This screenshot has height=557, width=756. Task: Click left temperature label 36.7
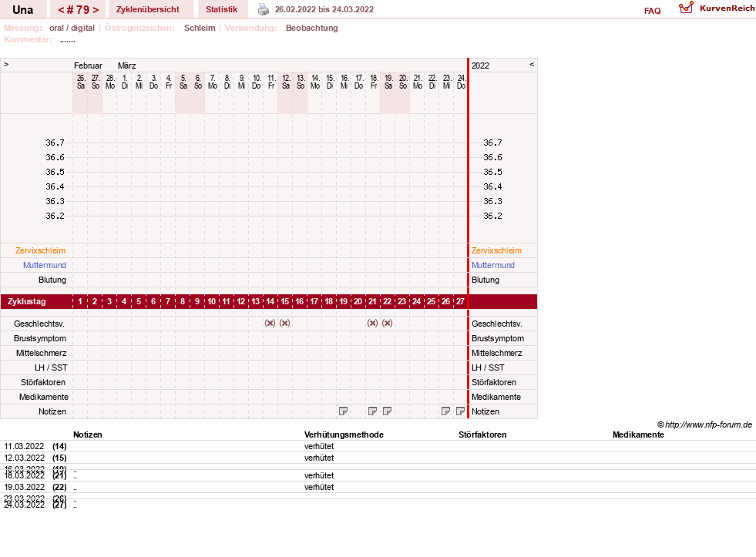click(55, 143)
